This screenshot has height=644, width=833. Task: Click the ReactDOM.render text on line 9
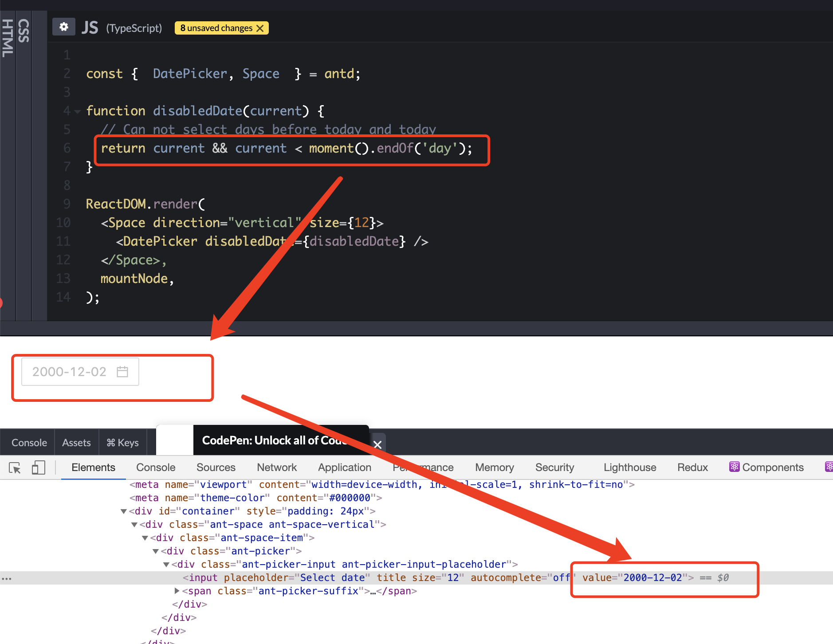pos(141,204)
